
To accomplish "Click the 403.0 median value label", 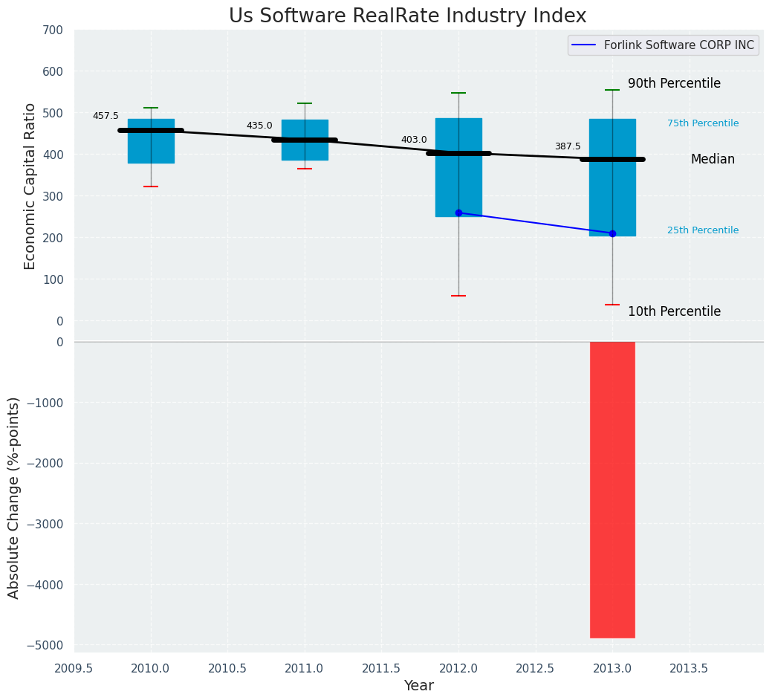I will coord(414,139).
